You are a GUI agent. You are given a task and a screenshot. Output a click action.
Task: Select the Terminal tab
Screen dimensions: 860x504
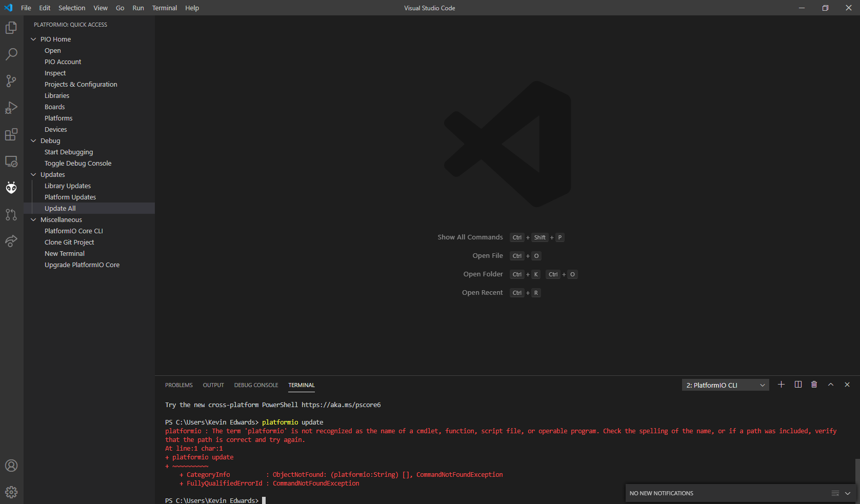coord(302,385)
